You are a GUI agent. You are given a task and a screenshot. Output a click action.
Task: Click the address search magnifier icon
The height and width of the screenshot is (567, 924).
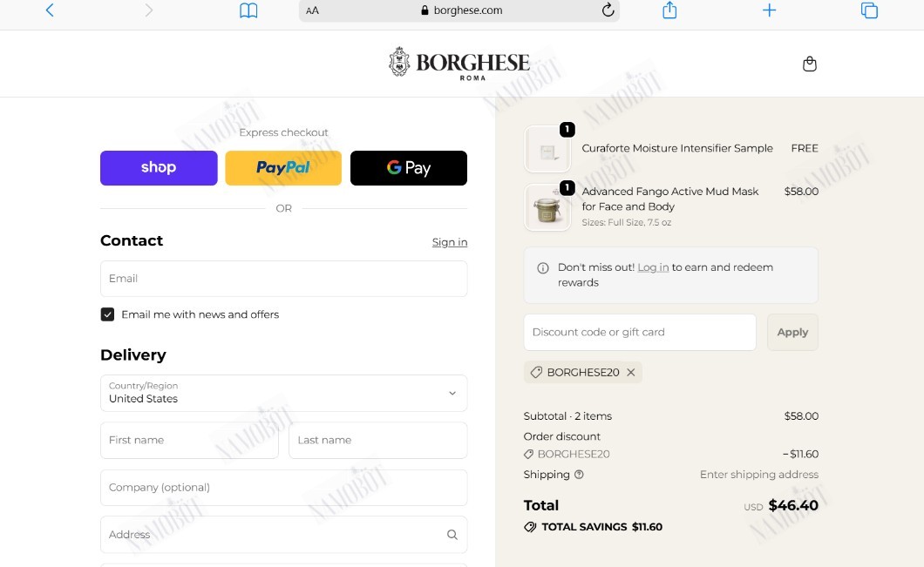tap(452, 535)
